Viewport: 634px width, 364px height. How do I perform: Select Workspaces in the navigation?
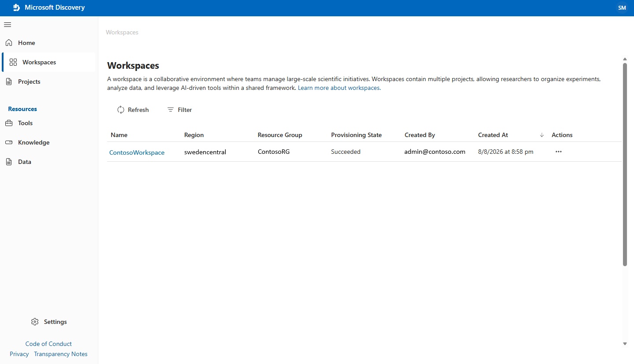click(x=48, y=62)
